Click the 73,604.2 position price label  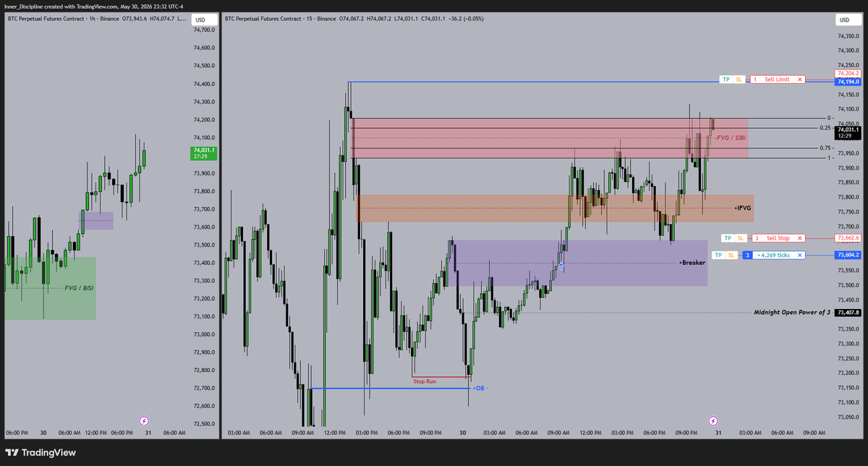click(848, 255)
